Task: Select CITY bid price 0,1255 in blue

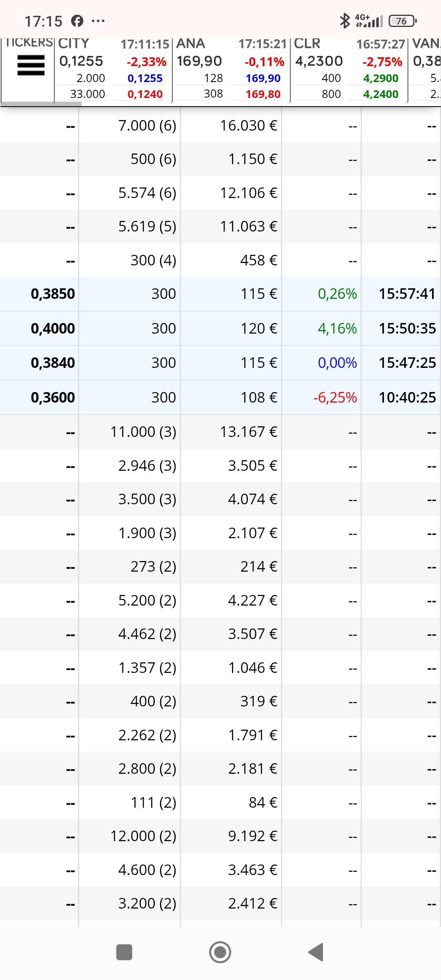Action: point(145,78)
